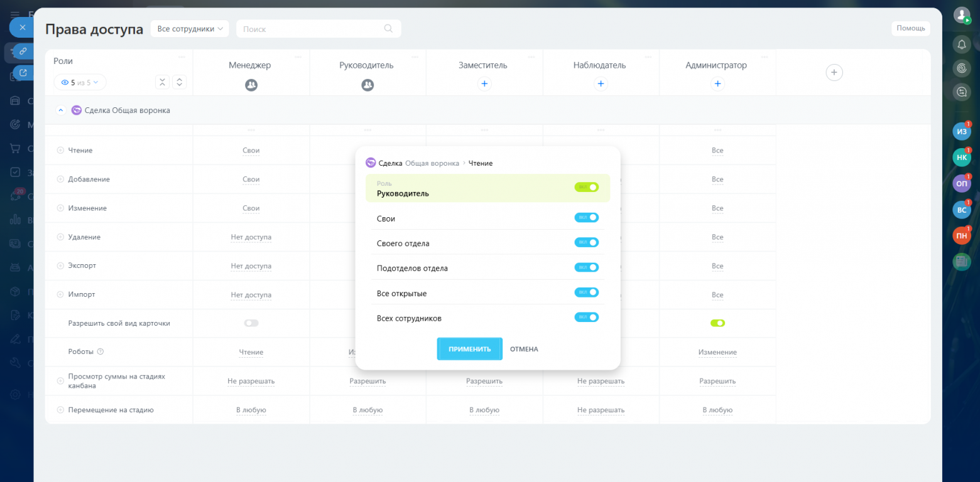
Task: Change Наблюдатель's kanban sum value Не разрешать
Action: (601, 381)
